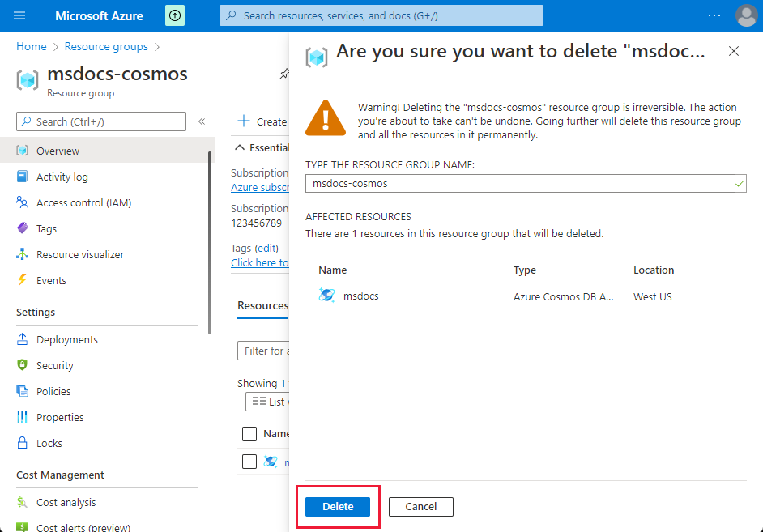Open the List view dropdown

pyautogui.click(x=267, y=402)
